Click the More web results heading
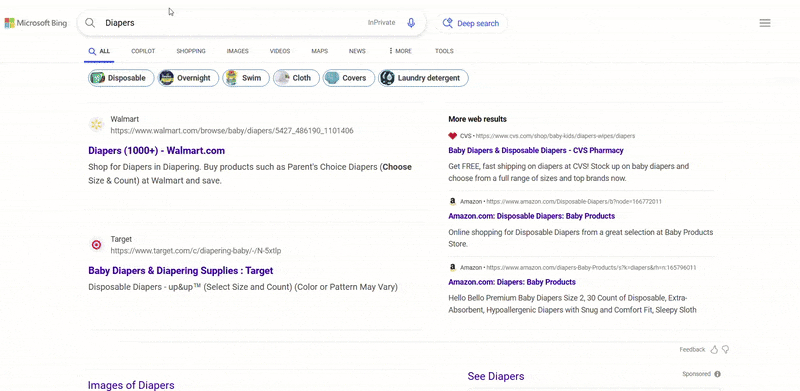 click(478, 119)
